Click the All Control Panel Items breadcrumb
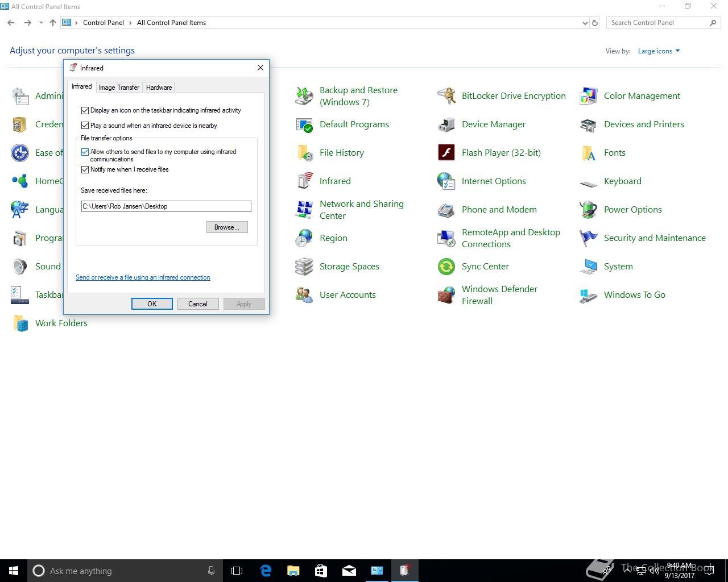The width and height of the screenshot is (728, 582). (x=171, y=23)
